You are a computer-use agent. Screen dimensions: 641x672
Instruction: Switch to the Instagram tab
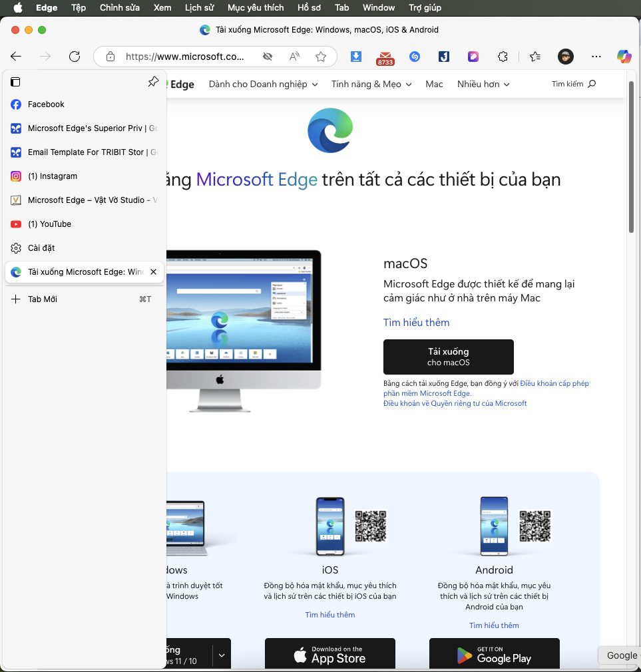[85, 176]
